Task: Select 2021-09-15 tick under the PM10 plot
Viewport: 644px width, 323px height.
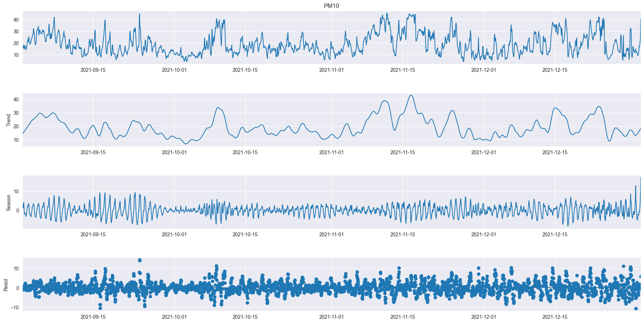Action: point(93,70)
